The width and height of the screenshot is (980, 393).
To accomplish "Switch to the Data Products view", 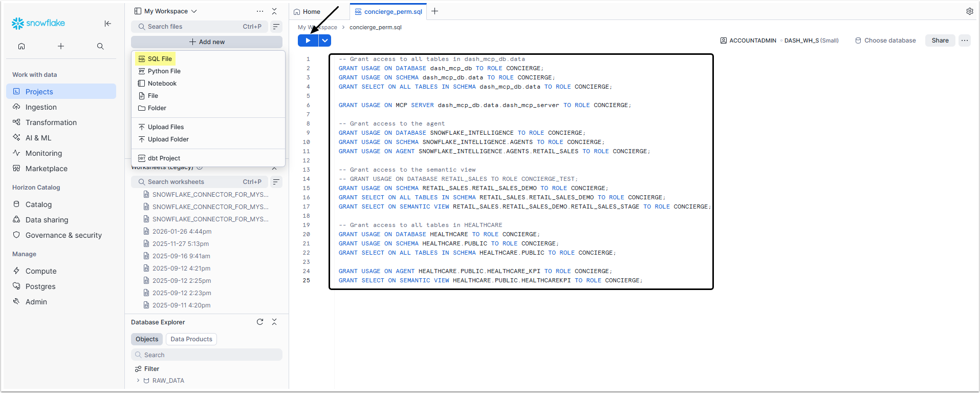I will click(191, 339).
